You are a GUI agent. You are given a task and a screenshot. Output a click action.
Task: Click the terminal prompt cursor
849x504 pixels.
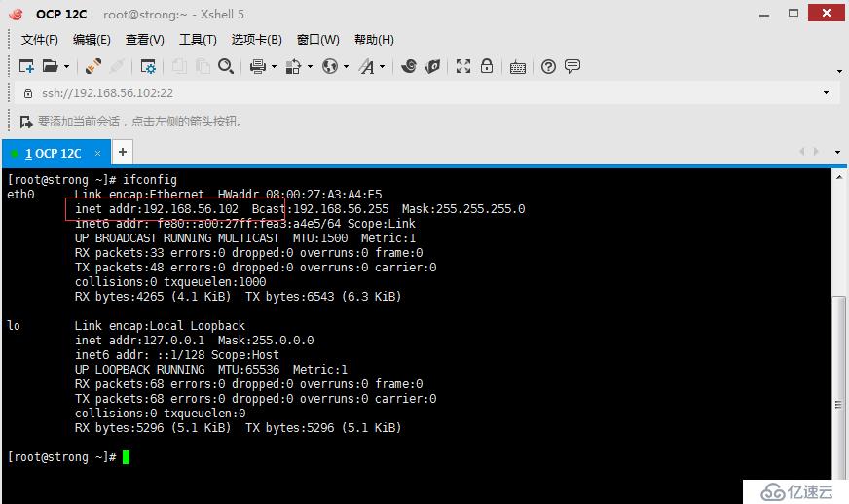[x=126, y=457]
